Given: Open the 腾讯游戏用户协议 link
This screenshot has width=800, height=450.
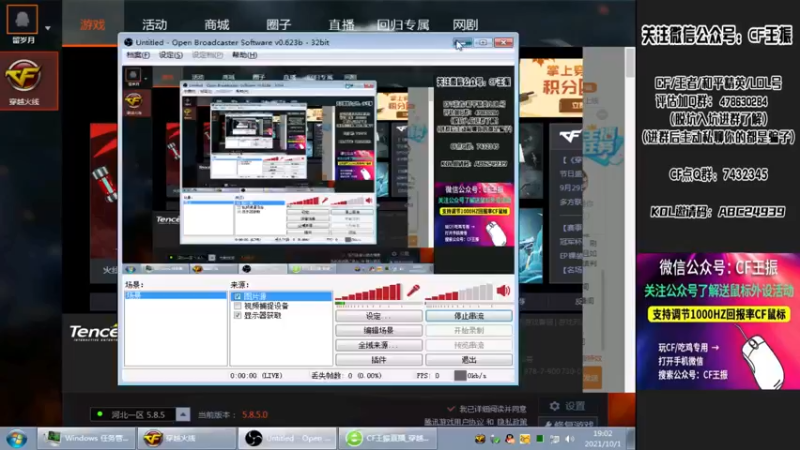Looking at the screenshot, I should 454,422.
